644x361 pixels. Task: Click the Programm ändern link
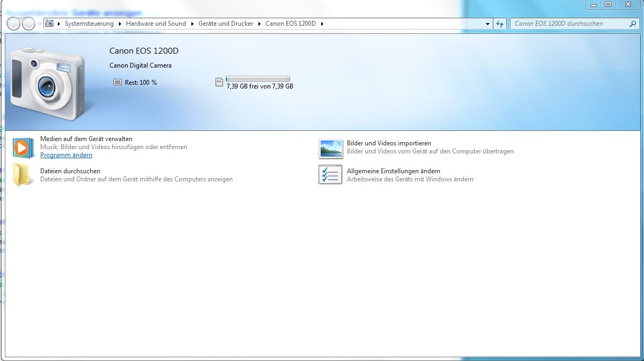66,155
